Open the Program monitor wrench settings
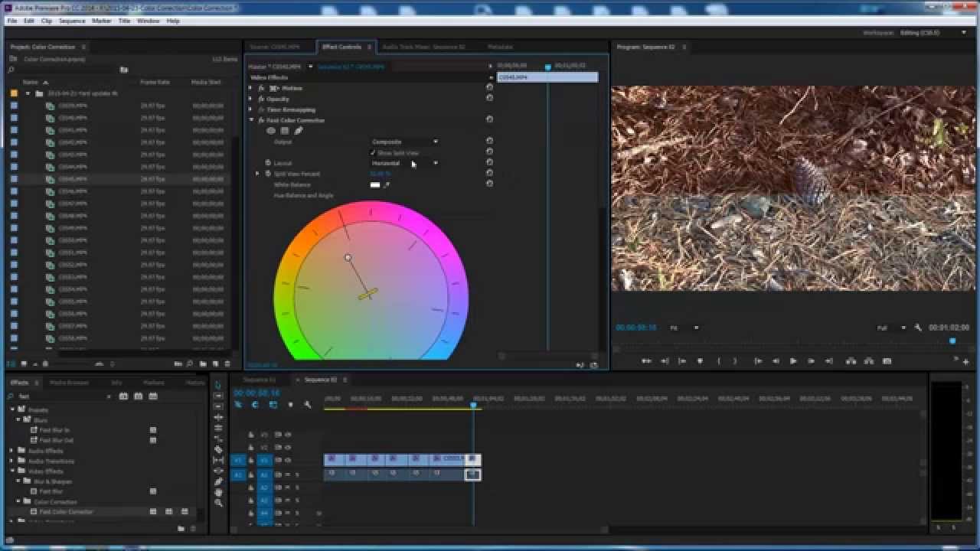980x551 pixels. click(x=918, y=328)
